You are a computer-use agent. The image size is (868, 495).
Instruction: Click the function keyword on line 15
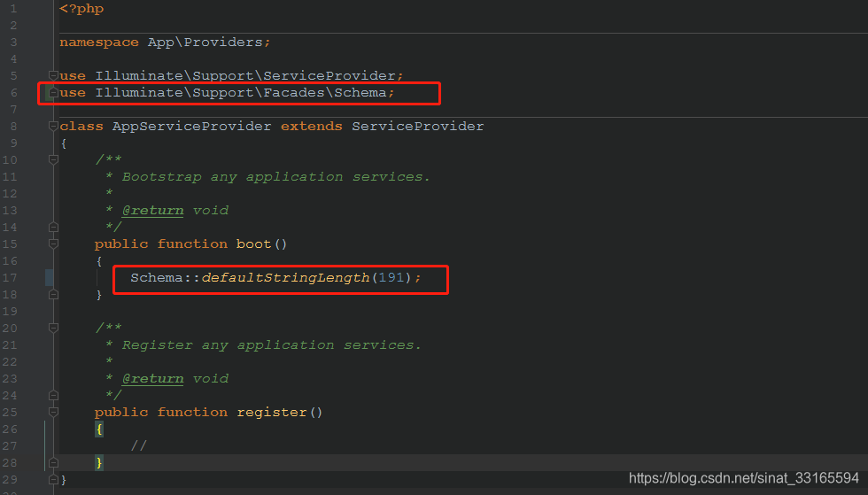[192, 244]
